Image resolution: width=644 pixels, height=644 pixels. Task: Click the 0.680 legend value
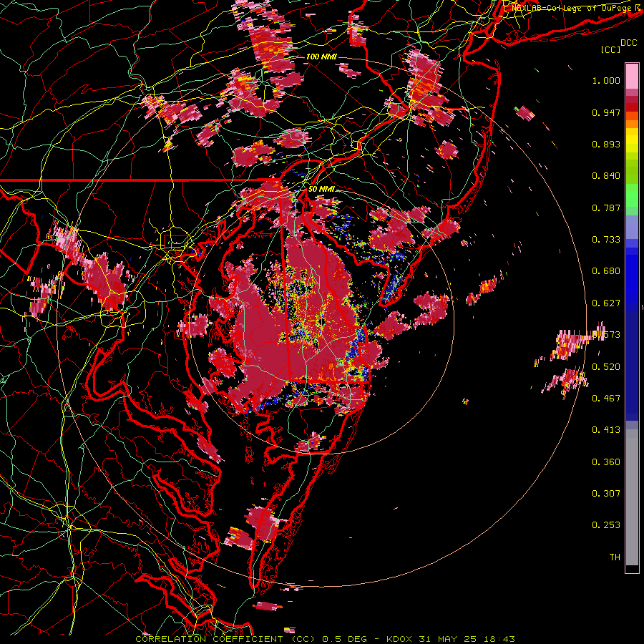point(606,271)
